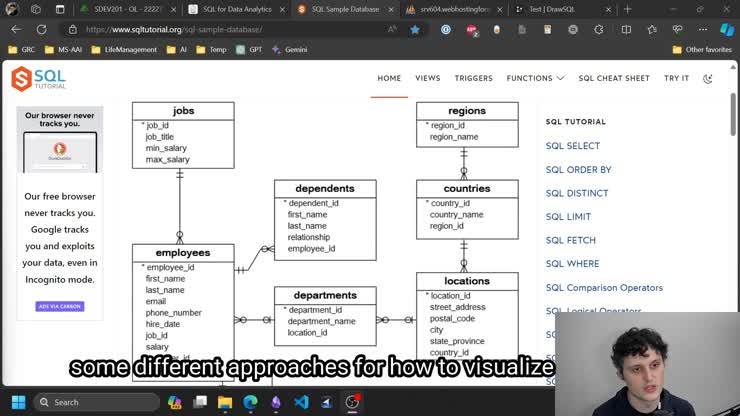The image size is (740, 416).
Task: Open Browser essentials heart icon
Action: (677, 30)
